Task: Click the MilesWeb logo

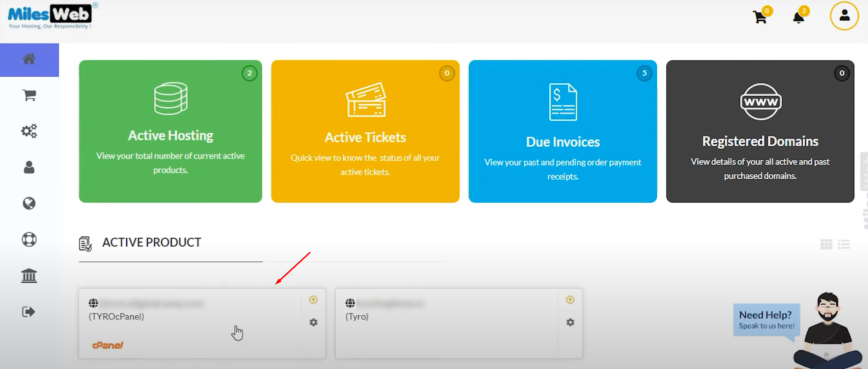Action: click(x=52, y=16)
